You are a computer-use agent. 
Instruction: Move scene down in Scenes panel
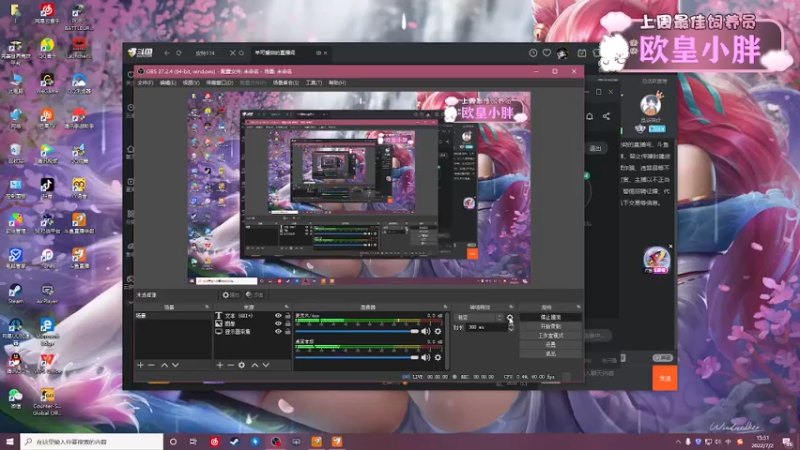(176, 365)
